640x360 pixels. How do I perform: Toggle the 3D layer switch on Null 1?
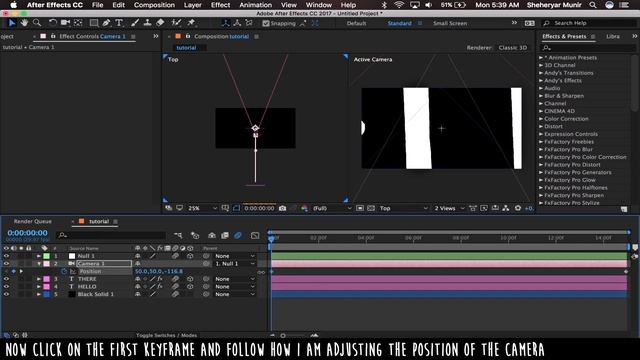point(190,256)
